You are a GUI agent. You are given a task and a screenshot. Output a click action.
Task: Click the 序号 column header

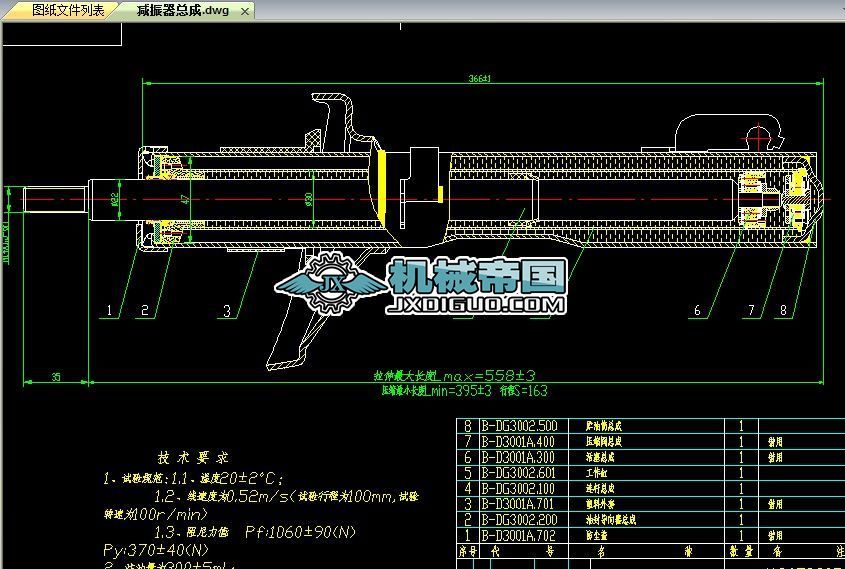(467, 551)
